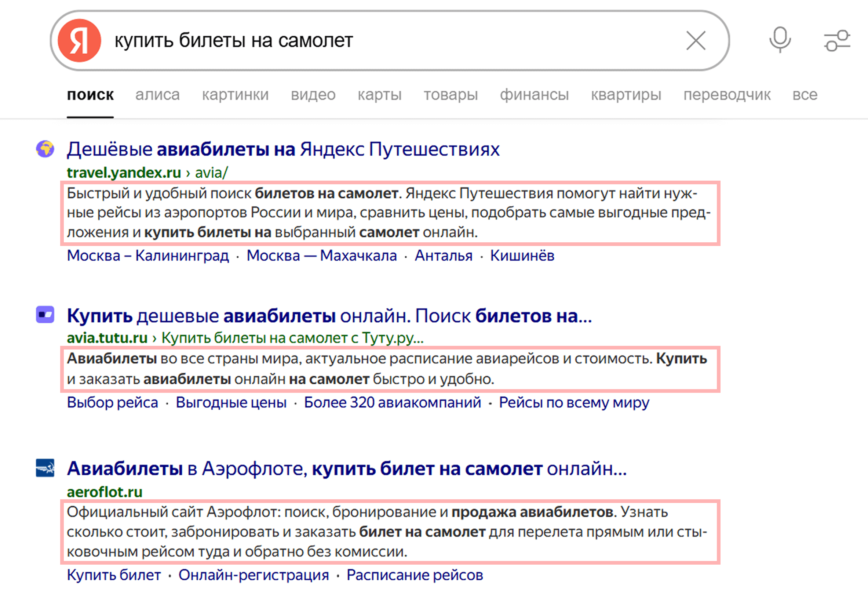
Task: Click Yandex Travel globe favicon
Action: click(x=45, y=149)
